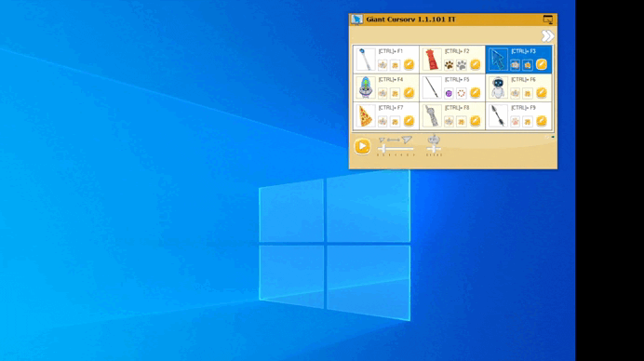Screen dimensions: 644x361
Task: Click the second effect icon in CTRL+F3 cell
Action: click(x=528, y=65)
